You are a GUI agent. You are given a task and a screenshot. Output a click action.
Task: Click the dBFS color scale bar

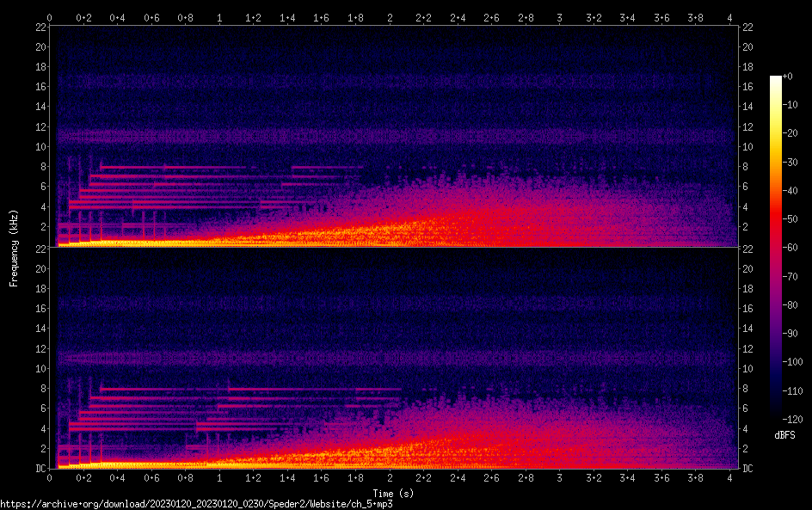coord(776,249)
